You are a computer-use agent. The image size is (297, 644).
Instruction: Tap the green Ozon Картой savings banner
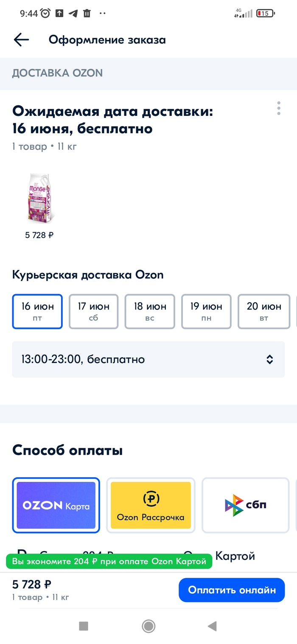tap(109, 561)
